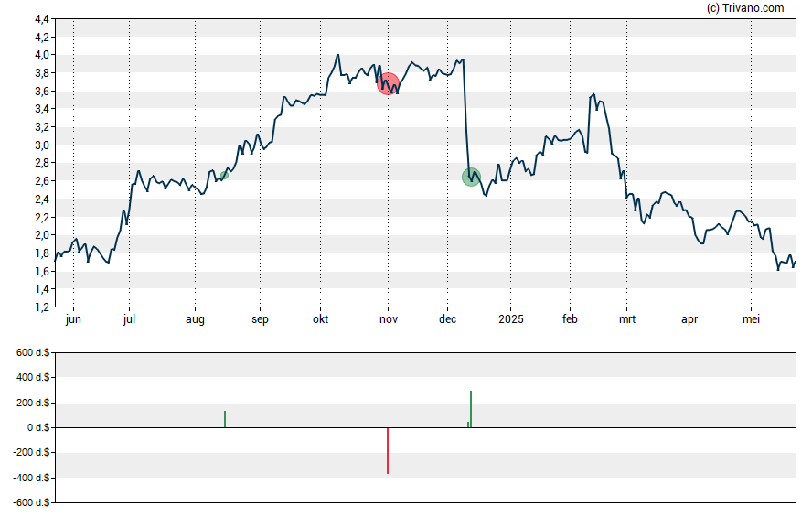This screenshot has height=517, width=812.
Task: Click the 'mrt' month label
Action: 627,319
